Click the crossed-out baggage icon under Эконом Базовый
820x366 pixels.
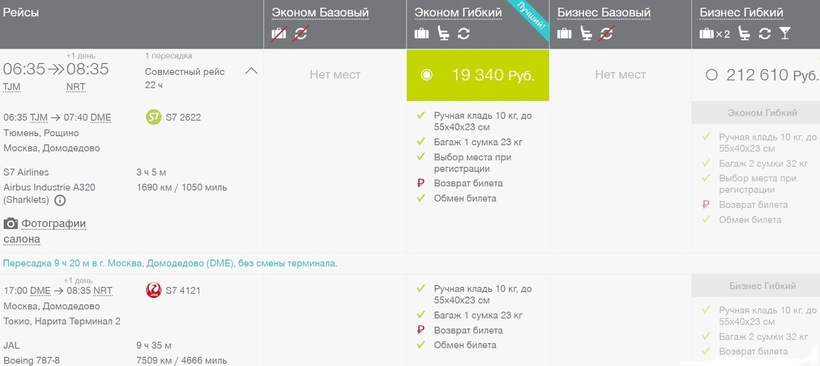[x=279, y=33]
